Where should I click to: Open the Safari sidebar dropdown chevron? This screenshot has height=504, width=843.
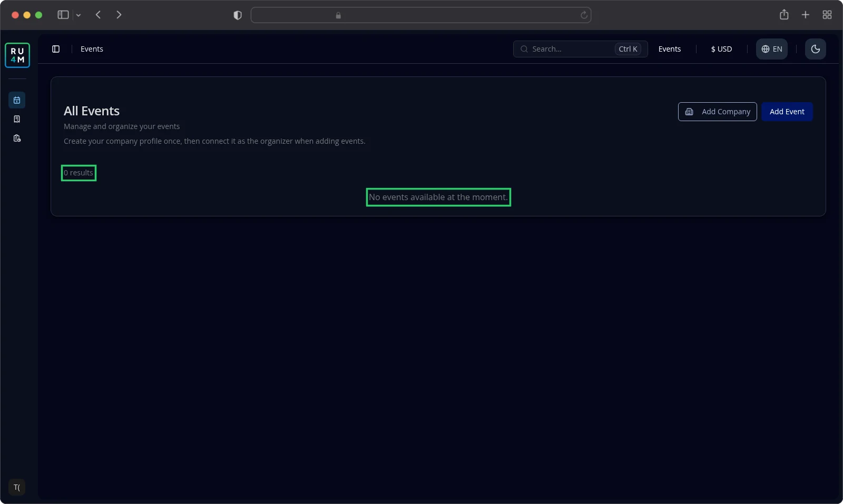79,15
